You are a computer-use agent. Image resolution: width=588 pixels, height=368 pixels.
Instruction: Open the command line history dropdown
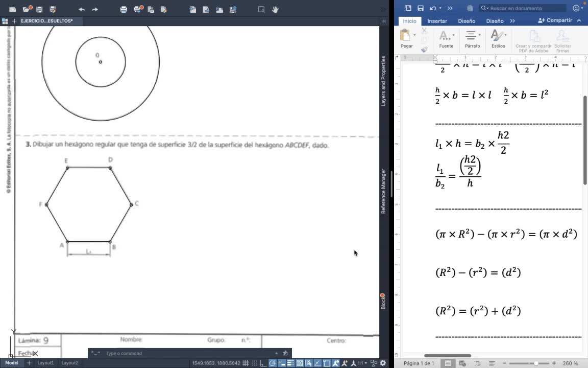click(x=95, y=353)
